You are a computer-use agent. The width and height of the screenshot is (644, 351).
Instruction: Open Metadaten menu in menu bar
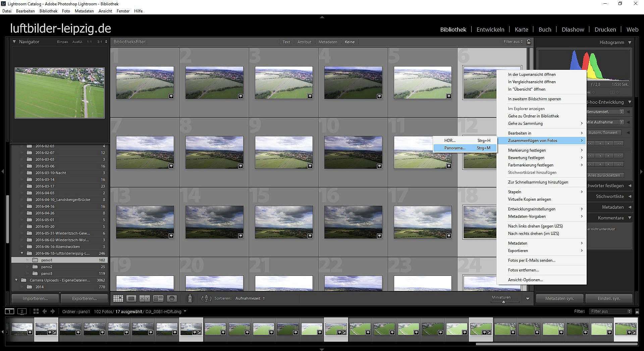pyautogui.click(x=84, y=11)
